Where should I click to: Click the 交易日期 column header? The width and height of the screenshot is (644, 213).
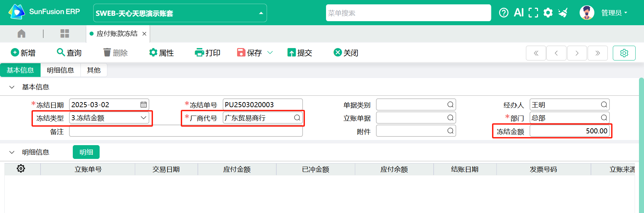pyautogui.click(x=166, y=169)
